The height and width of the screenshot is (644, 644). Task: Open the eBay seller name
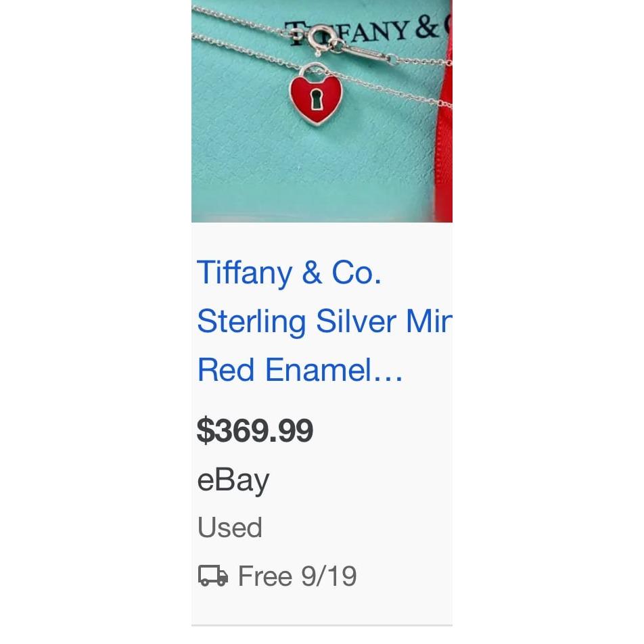tap(233, 480)
